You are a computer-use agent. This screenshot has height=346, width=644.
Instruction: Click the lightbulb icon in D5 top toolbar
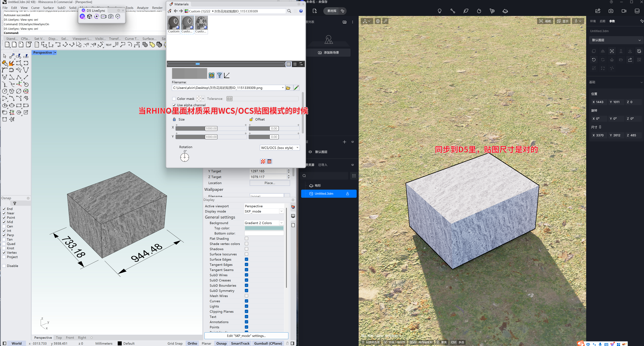439,11
